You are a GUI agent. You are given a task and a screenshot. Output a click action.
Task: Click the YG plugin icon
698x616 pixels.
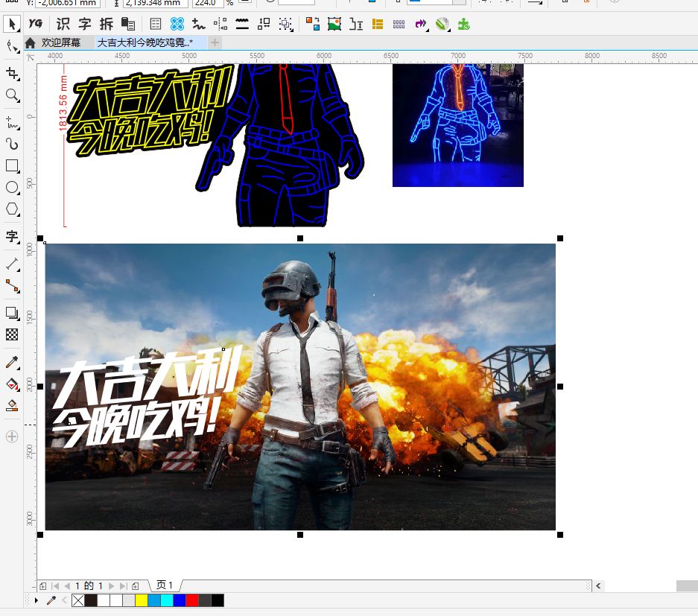pyautogui.click(x=36, y=24)
